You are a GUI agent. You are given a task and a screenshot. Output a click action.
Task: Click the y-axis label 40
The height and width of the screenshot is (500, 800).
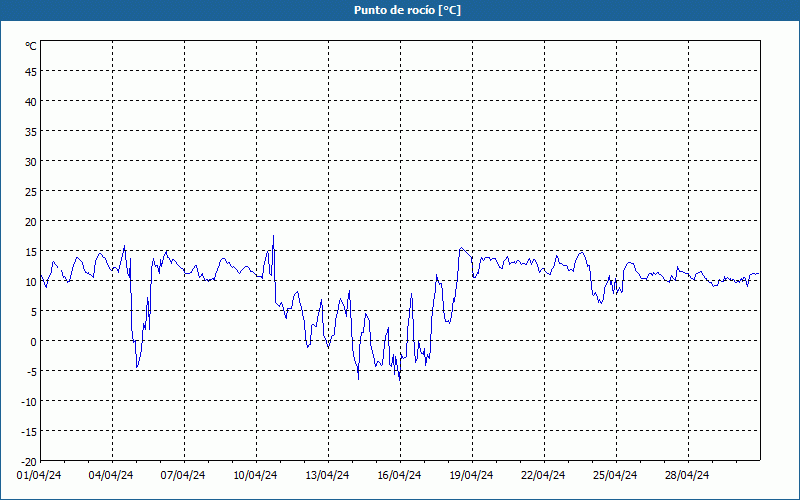[31, 102]
